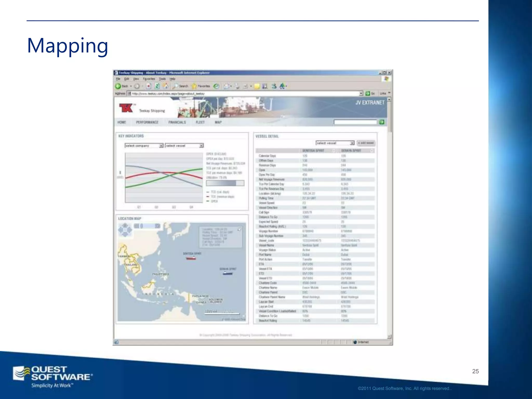This screenshot has width=532, height=399.
Task: Click the map pan direction control
Action: click(x=125, y=230)
